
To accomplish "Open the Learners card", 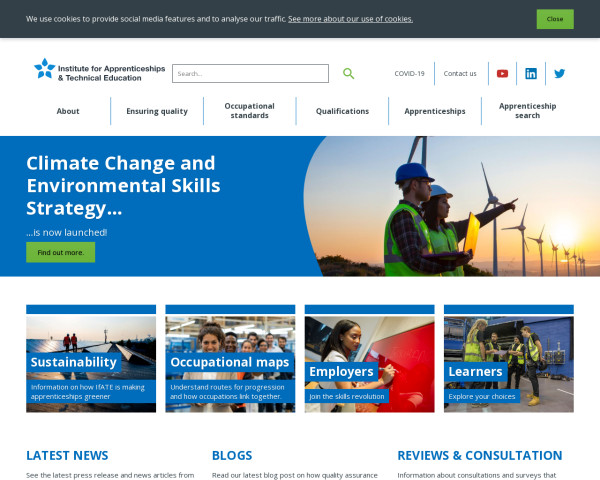I will tap(509, 359).
